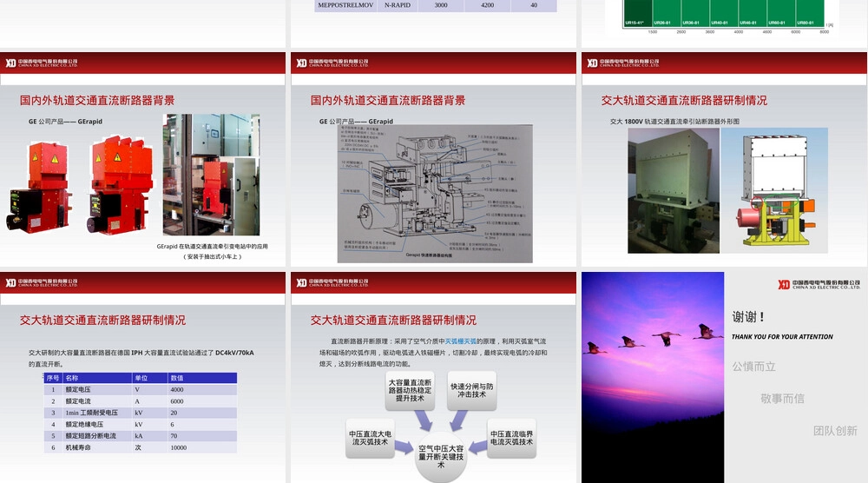This screenshot has height=483, width=868.
Task: Click the 'MEPPOSTRELMOV' table cell
Action: click(x=346, y=5)
